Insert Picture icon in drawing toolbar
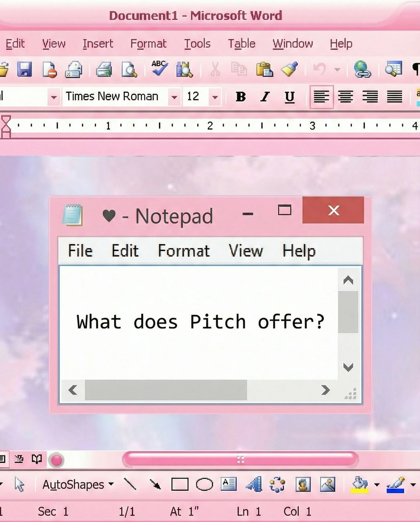 click(x=328, y=484)
